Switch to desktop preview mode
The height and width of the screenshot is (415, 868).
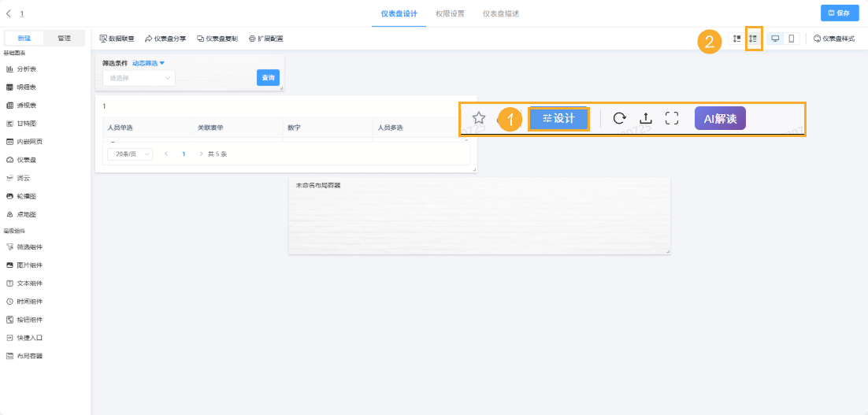click(775, 39)
